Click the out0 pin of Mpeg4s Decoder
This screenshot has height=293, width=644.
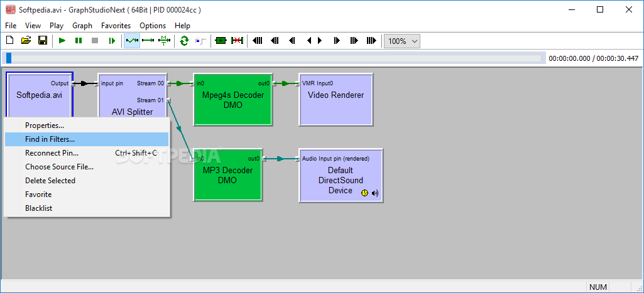(x=264, y=83)
